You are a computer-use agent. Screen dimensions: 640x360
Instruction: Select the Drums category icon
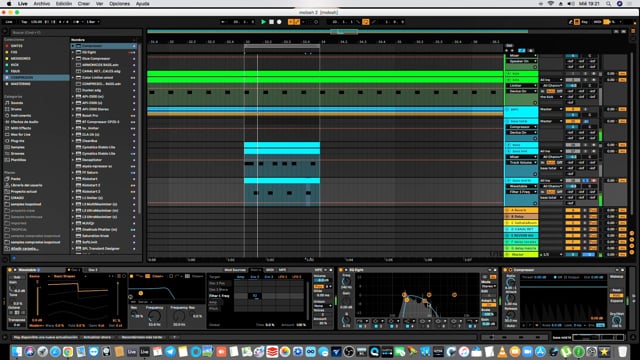(7, 109)
